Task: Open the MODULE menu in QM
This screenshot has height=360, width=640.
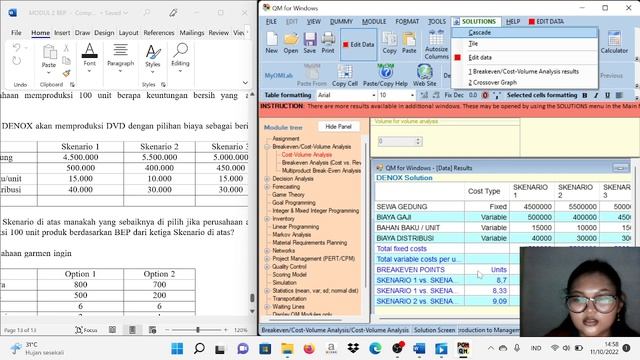Action: [x=374, y=21]
